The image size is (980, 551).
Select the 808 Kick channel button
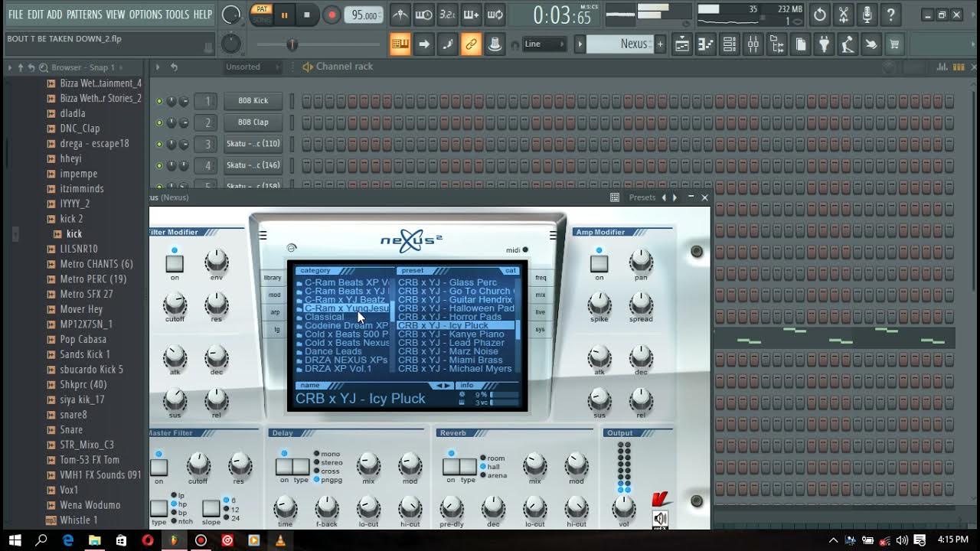point(253,100)
